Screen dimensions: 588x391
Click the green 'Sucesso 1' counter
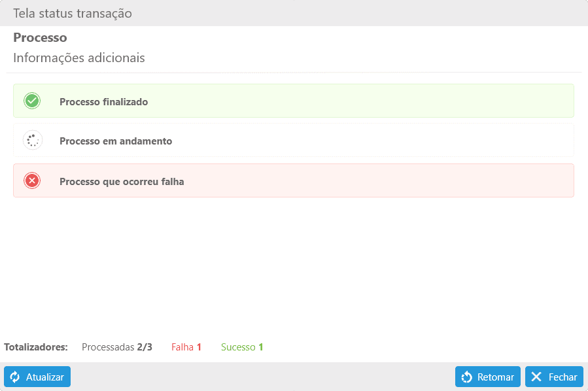click(242, 347)
